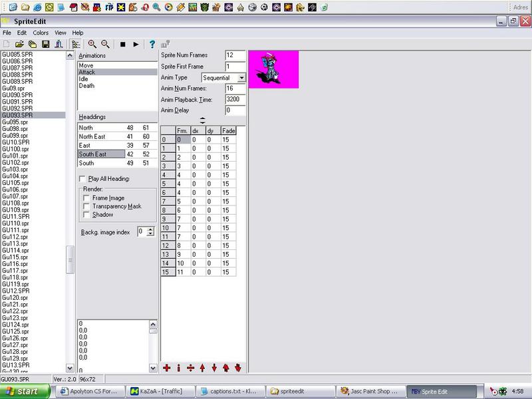Stop animation with the square button

coord(122,45)
